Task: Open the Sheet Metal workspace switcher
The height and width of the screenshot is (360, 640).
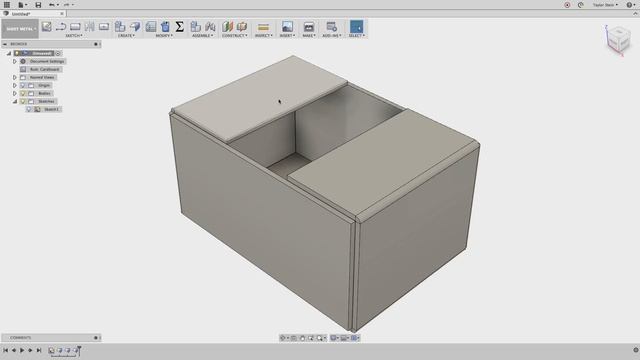Action: (20, 29)
